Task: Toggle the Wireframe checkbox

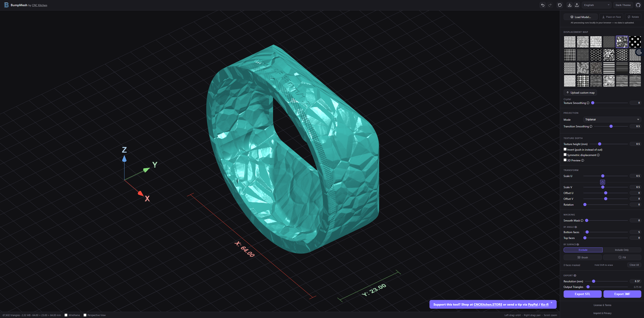Action: point(66,315)
